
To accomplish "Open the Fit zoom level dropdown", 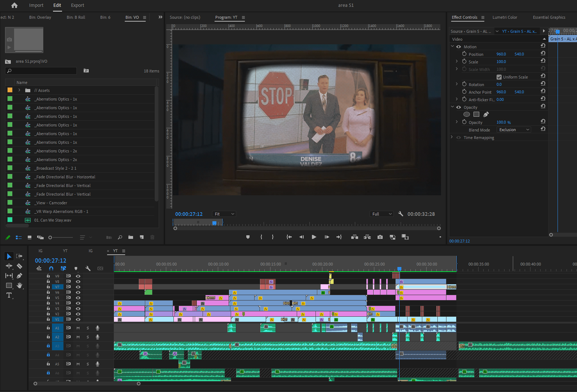I will [224, 214].
